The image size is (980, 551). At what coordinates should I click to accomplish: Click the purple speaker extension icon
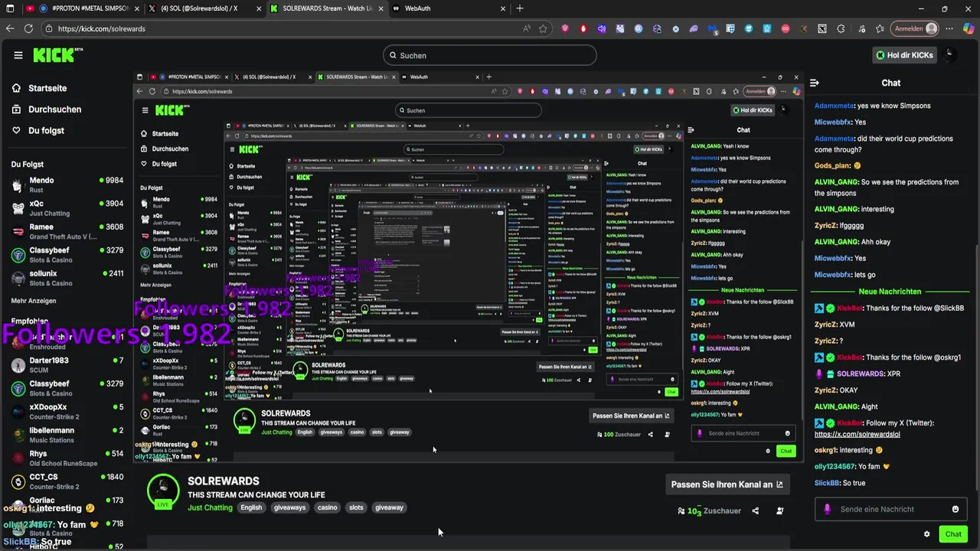602,28
